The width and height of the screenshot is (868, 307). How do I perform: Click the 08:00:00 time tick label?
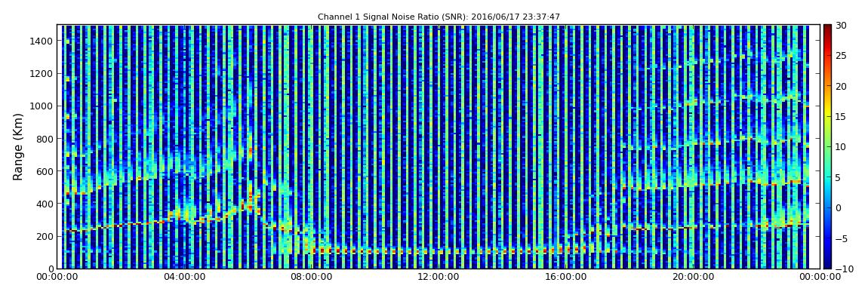click(x=310, y=277)
